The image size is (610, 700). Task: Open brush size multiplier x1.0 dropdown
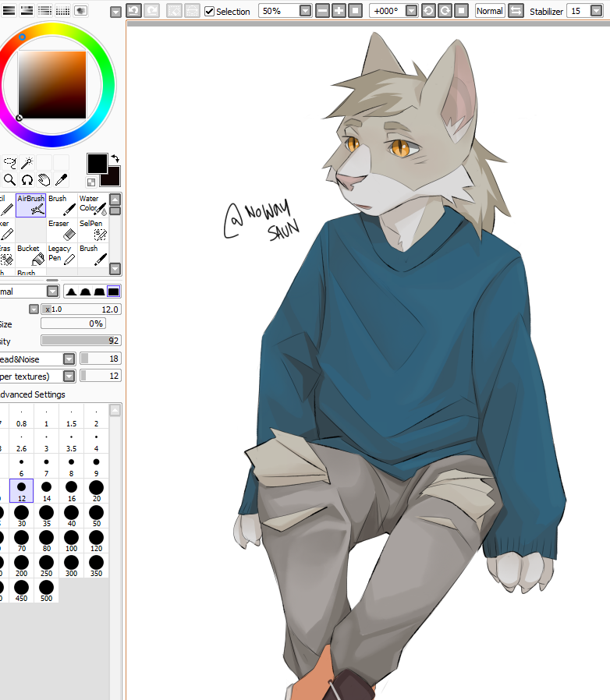[x=34, y=309]
